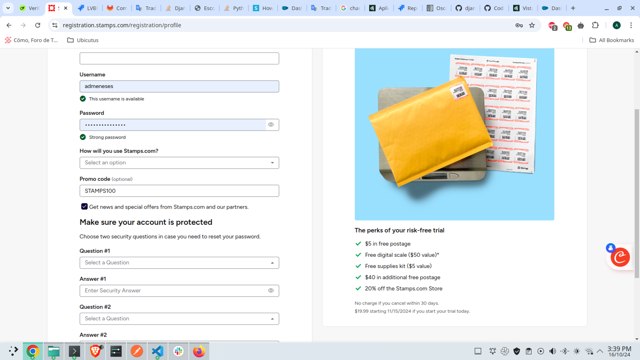640x360 pixels.
Task: Open Slack from the taskbar
Action: click(178, 351)
